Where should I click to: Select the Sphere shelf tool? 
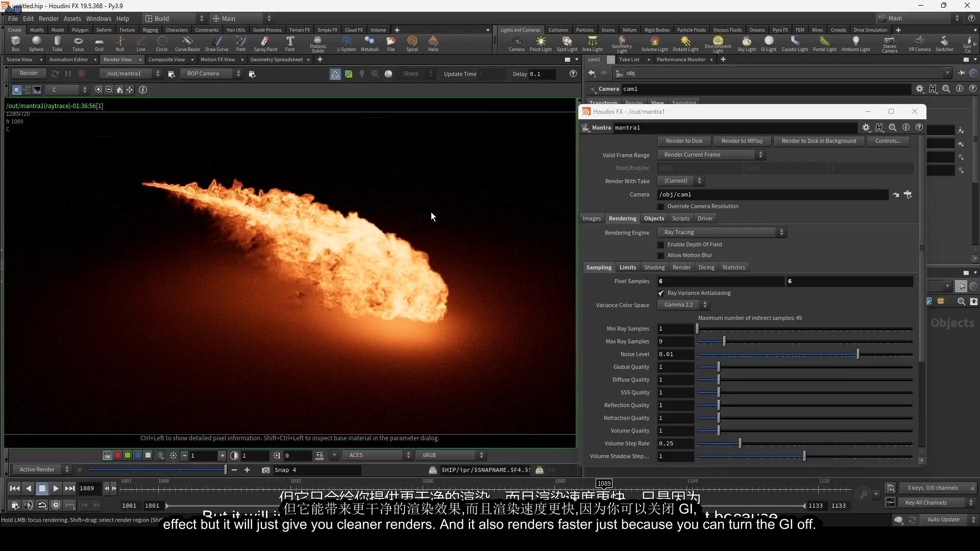(36, 43)
